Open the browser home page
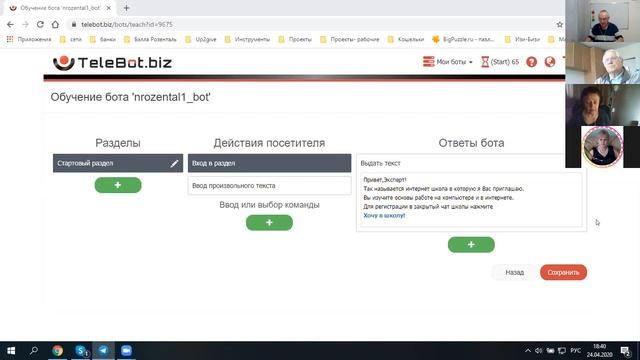This screenshot has width=640, height=360. pos(55,24)
